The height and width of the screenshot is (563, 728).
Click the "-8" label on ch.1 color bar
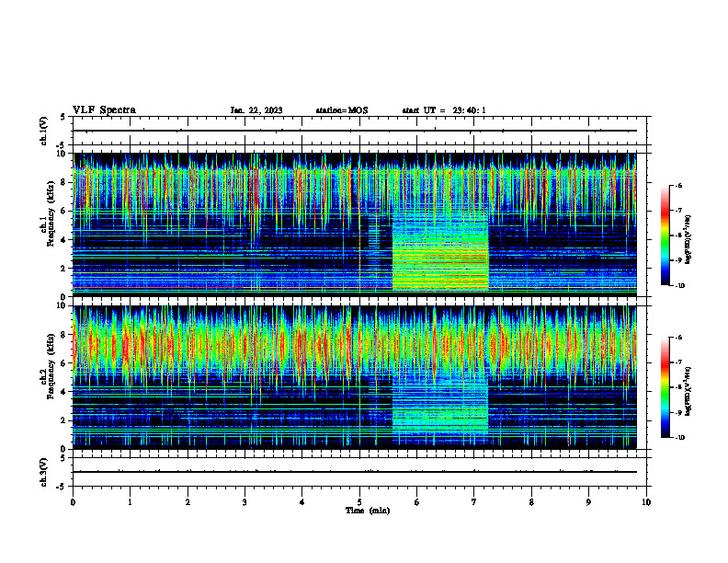coord(678,236)
